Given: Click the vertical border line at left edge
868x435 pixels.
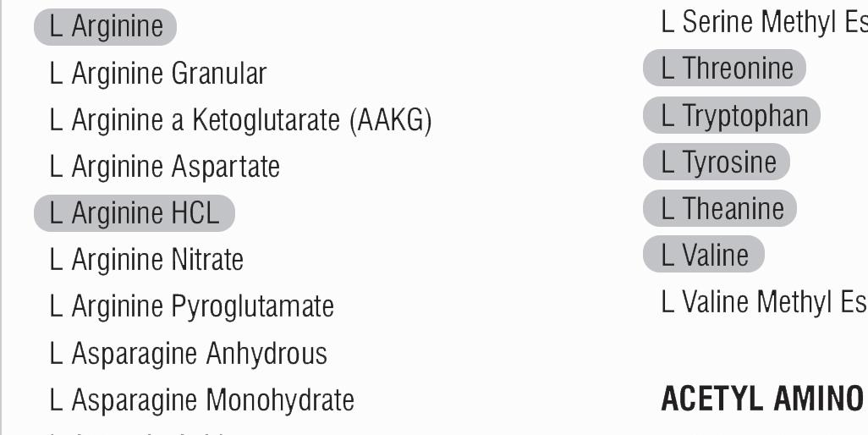Looking at the screenshot, I should 1,217.
